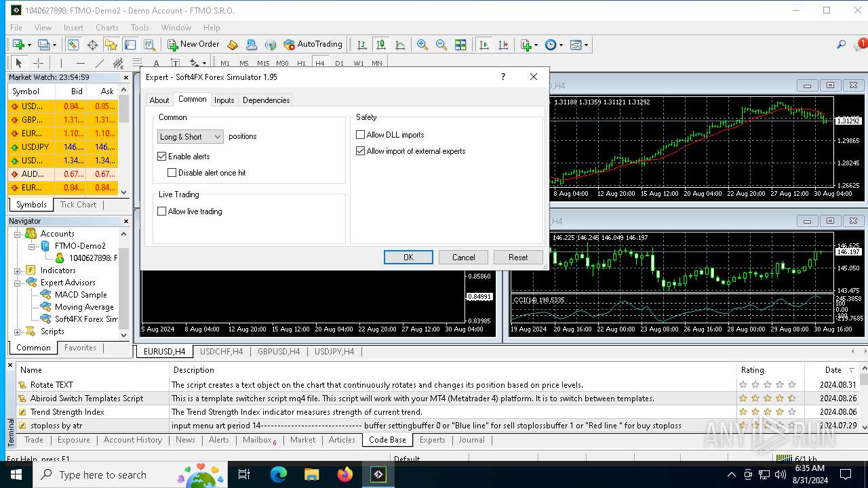
Task: Open the indicators list dropdown arrow
Action: (x=536, y=45)
